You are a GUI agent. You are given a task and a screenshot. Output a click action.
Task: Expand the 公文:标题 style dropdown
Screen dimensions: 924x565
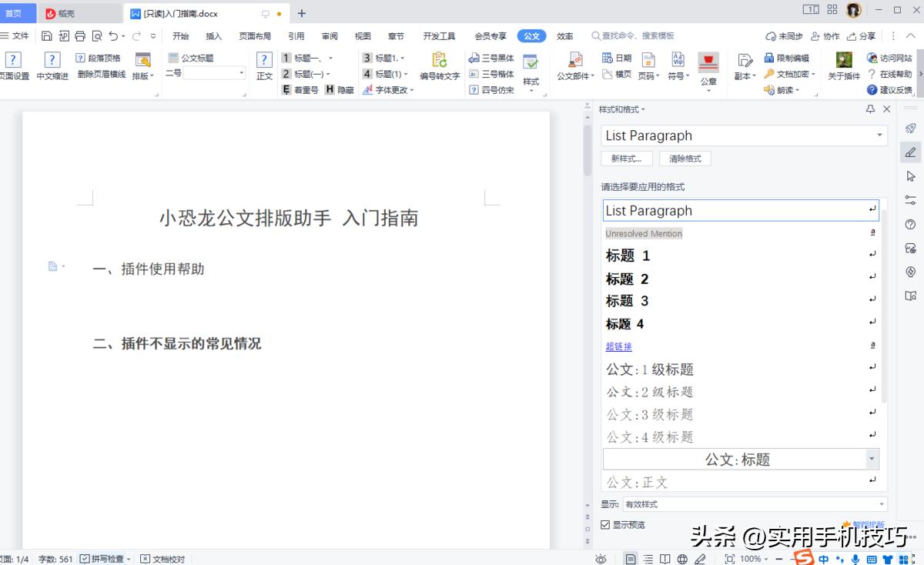[872, 459]
